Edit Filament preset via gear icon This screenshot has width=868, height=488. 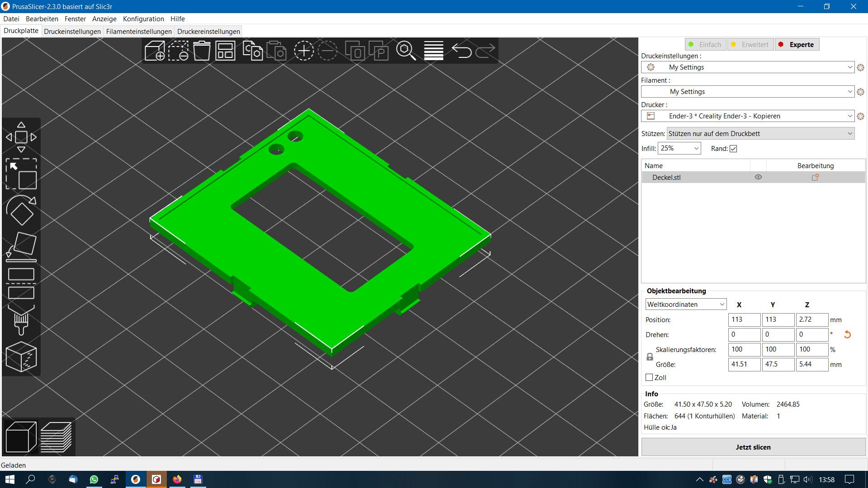(x=860, y=92)
